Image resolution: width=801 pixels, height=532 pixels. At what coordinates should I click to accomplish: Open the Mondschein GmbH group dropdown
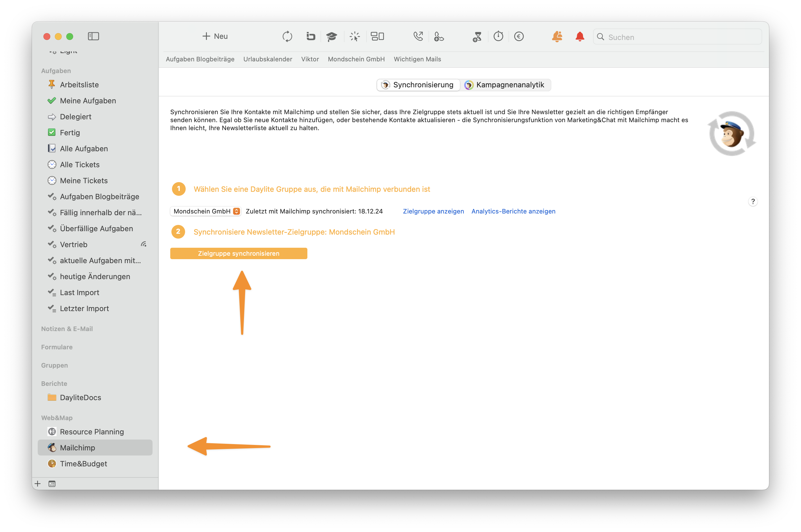click(206, 211)
